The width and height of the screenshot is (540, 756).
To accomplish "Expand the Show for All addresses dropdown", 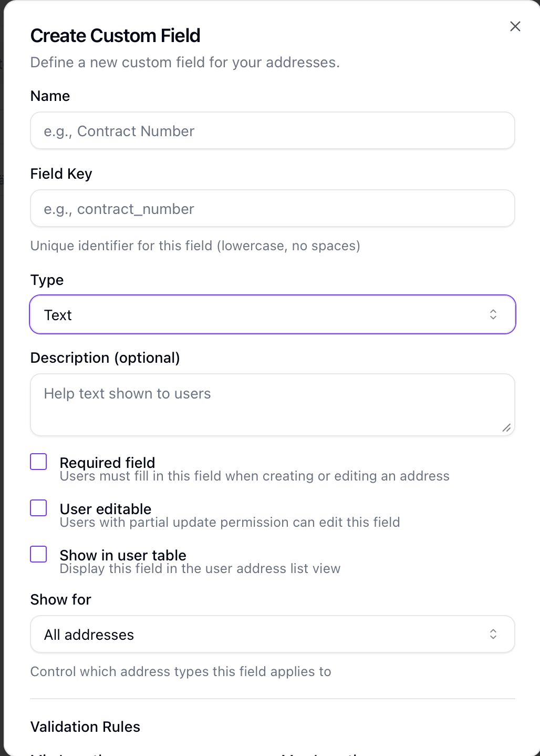I will [x=272, y=635].
